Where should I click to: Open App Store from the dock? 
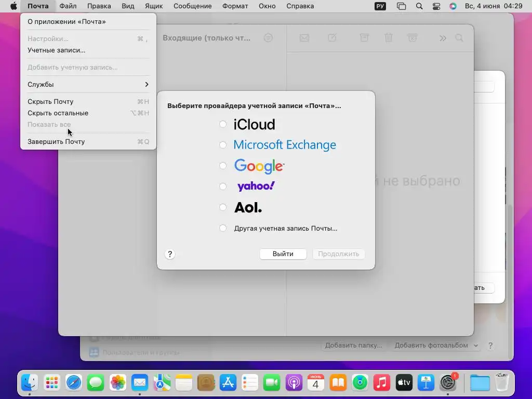click(228, 383)
